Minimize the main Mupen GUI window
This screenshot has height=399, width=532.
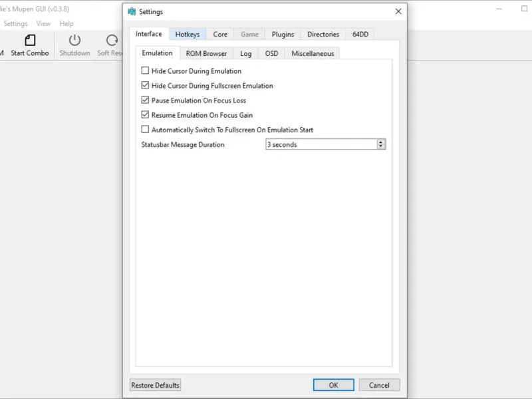[x=499, y=9]
